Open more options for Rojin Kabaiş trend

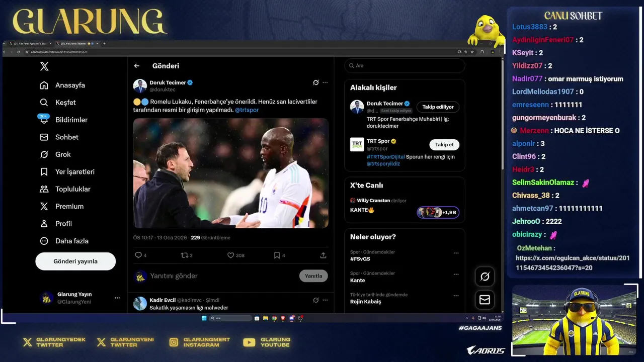click(x=456, y=296)
